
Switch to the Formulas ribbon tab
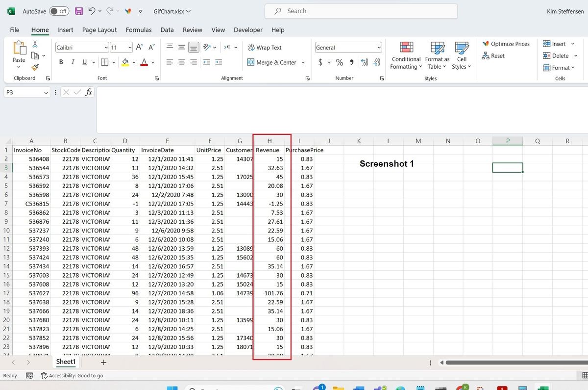coord(139,30)
